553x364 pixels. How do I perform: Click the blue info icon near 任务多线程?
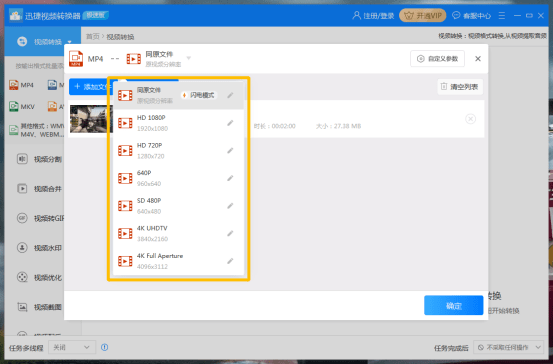click(x=104, y=347)
